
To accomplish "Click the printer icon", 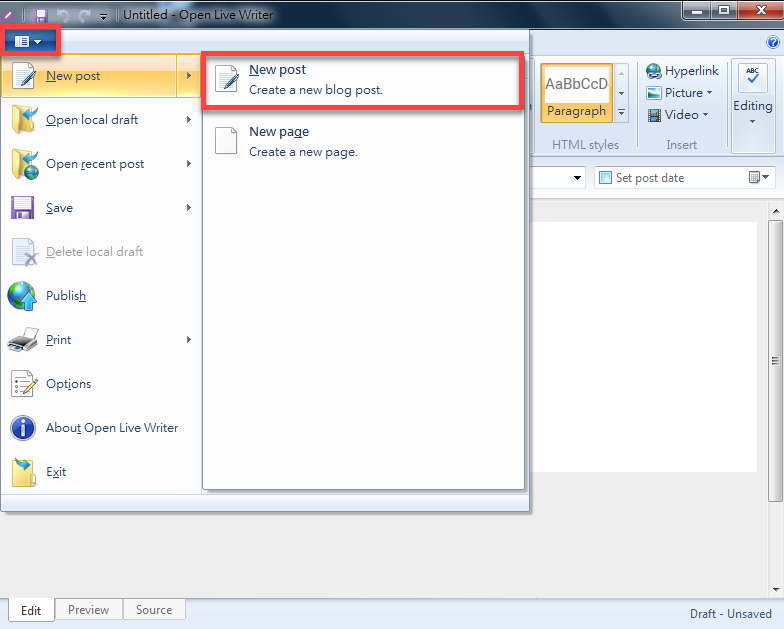I will (x=23, y=340).
